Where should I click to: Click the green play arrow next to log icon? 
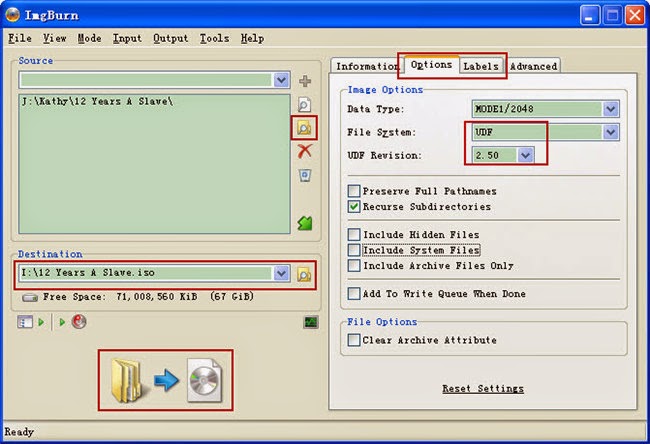pos(41,322)
